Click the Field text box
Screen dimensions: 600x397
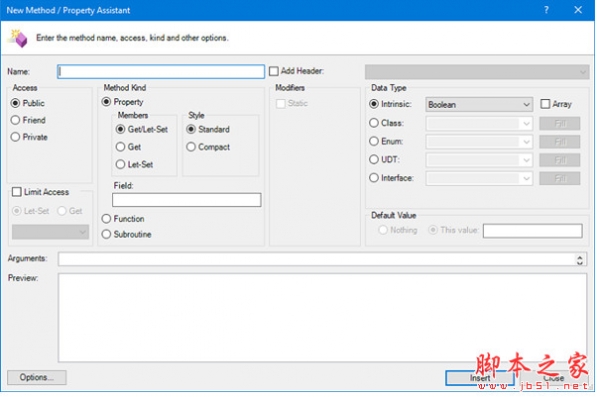coord(187,200)
